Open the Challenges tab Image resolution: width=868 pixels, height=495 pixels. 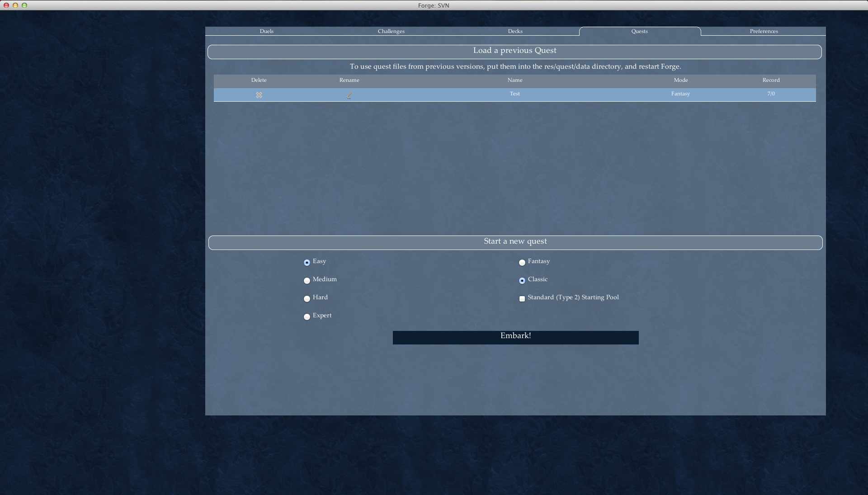[x=391, y=31]
